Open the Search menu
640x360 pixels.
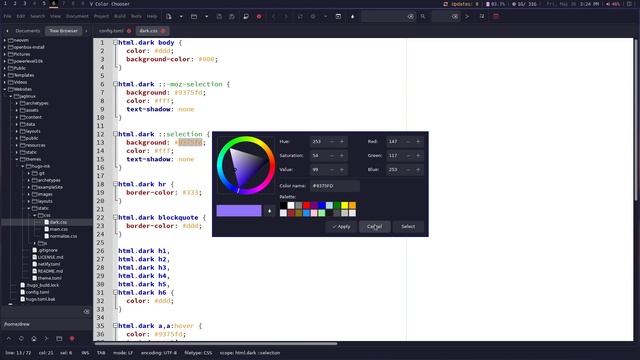click(37, 16)
